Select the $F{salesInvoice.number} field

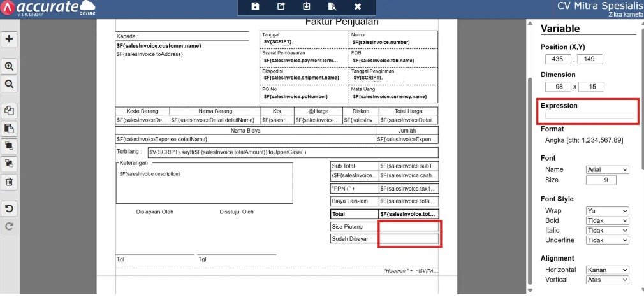tap(381, 42)
